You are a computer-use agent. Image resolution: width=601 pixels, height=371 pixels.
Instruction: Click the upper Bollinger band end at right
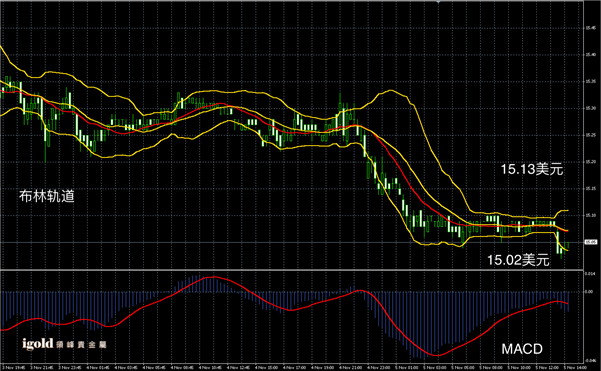pyautogui.click(x=566, y=210)
